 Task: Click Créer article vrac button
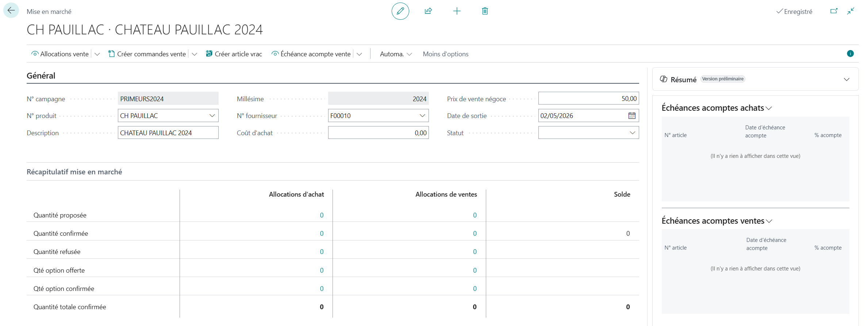pyautogui.click(x=234, y=54)
